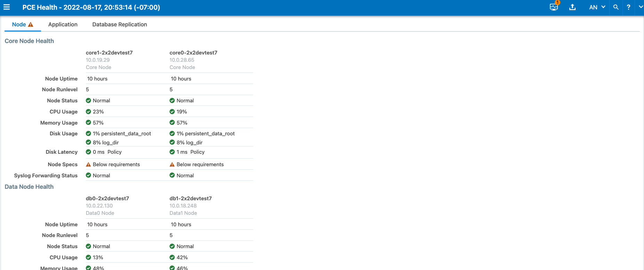
Task: Click the Disk Usage row label
Action: [64, 134]
